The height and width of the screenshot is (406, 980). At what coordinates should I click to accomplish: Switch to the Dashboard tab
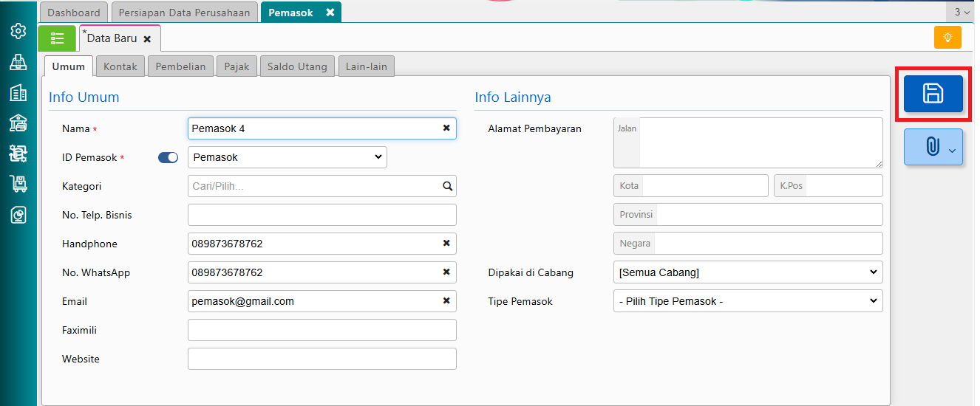click(74, 13)
